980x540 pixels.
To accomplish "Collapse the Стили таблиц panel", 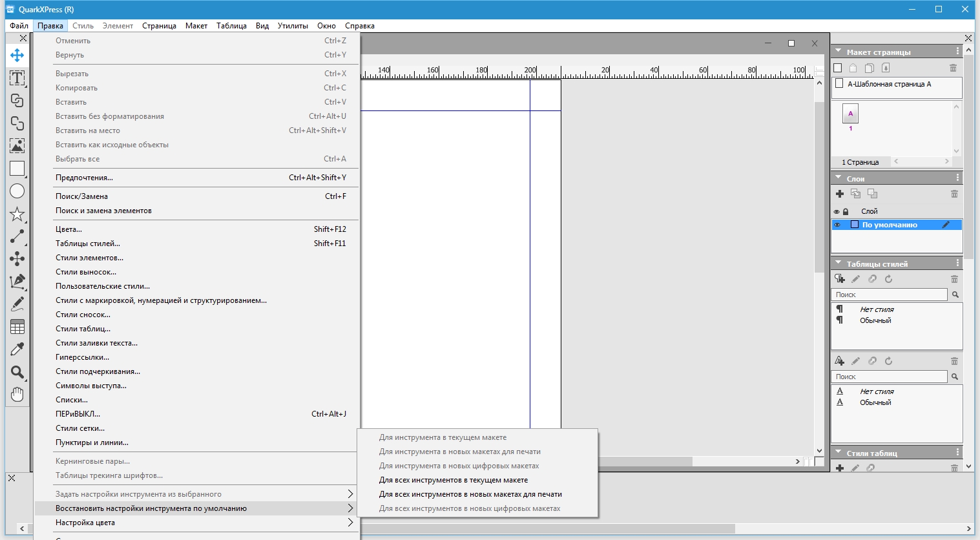I will pyautogui.click(x=839, y=452).
